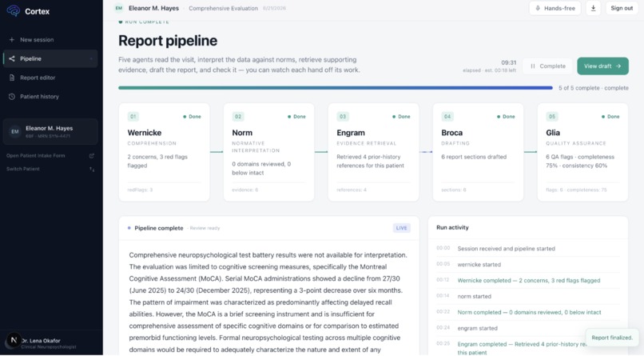Click the pipeline progress bar
The height and width of the screenshot is (356, 644).
335,88
